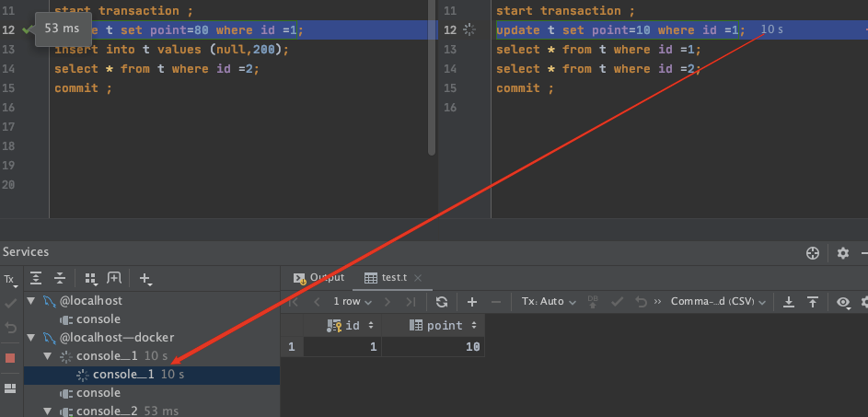Viewport: 868px width, 417px height.
Task: Click the 10 s inlay after the update statement
Action: tap(771, 29)
